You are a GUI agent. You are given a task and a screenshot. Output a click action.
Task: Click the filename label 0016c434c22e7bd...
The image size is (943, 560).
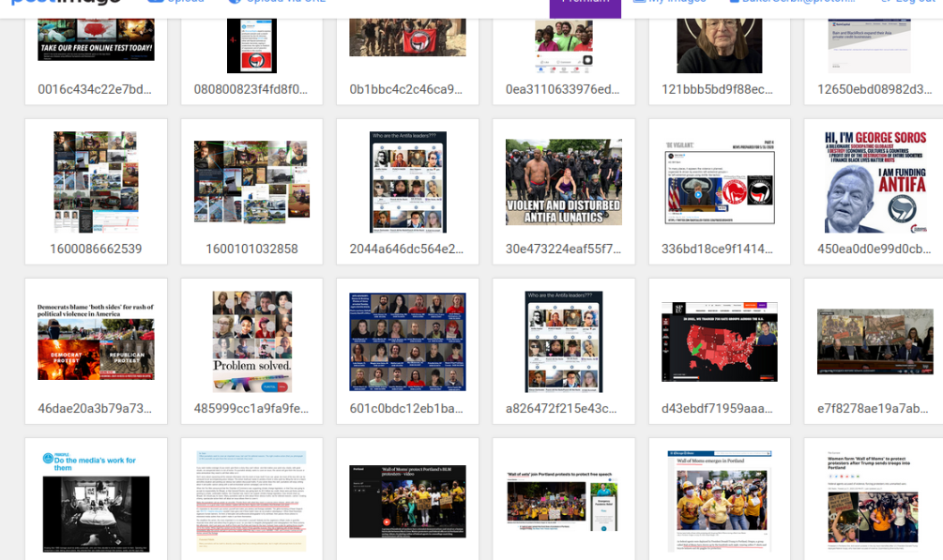pyautogui.click(x=96, y=89)
